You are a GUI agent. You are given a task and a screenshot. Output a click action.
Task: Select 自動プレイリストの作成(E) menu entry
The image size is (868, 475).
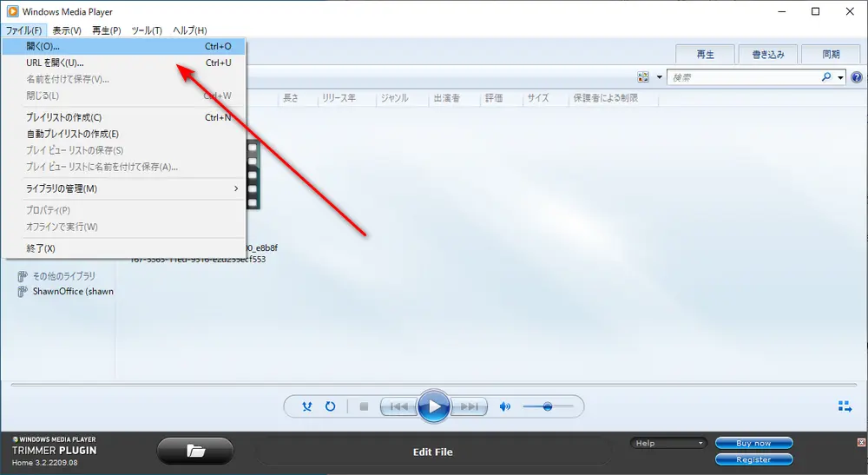pos(124,134)
